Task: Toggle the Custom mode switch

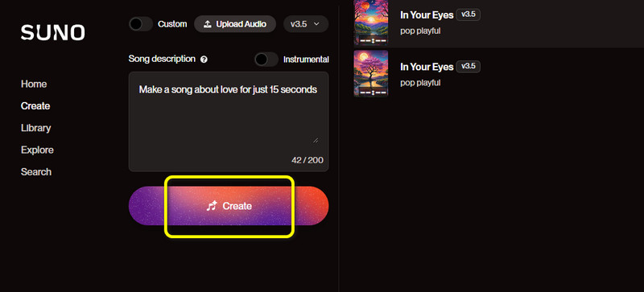Action: click(141, 24)
